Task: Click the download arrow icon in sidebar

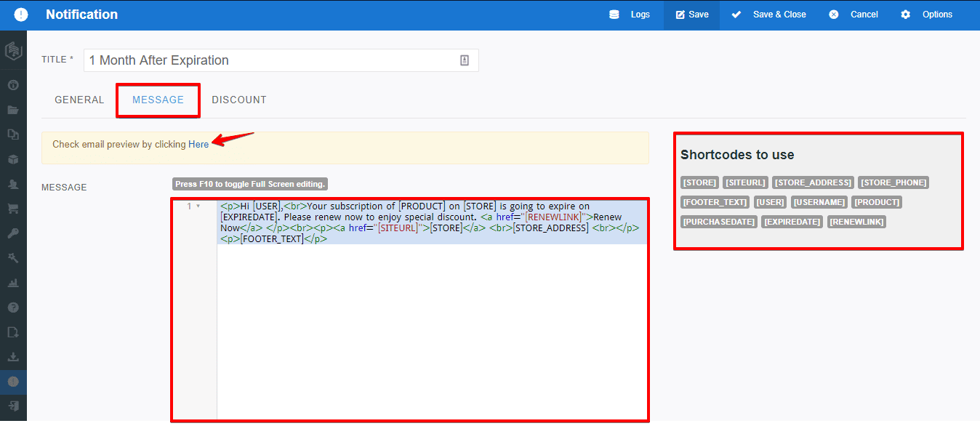Action: (x=12, y=357)
